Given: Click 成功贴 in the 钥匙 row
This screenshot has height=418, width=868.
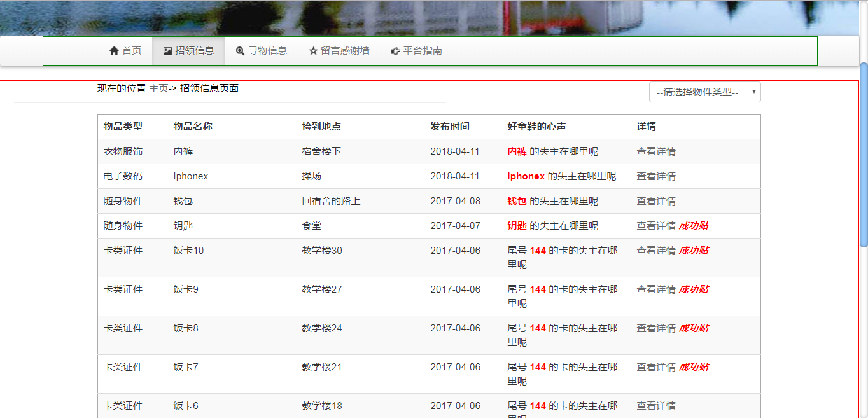Looking at the screenshot, I should pyautogui.click(x=694, y=226).
